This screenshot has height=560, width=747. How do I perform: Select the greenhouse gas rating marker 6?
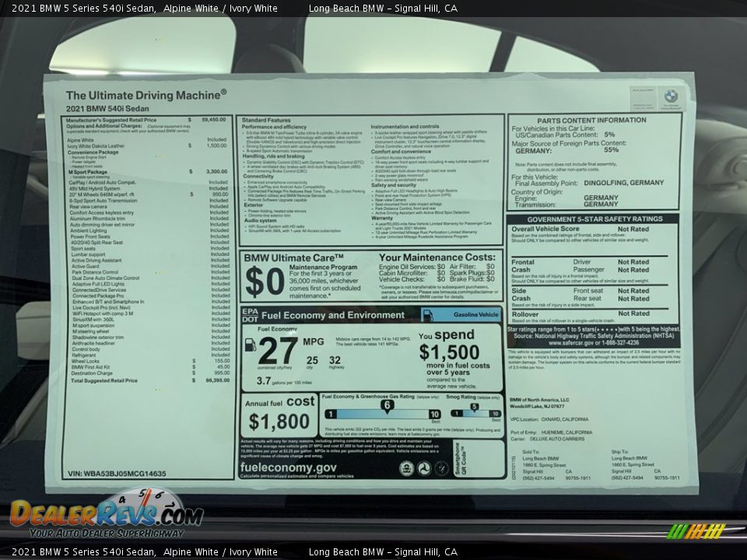point(387,406)
